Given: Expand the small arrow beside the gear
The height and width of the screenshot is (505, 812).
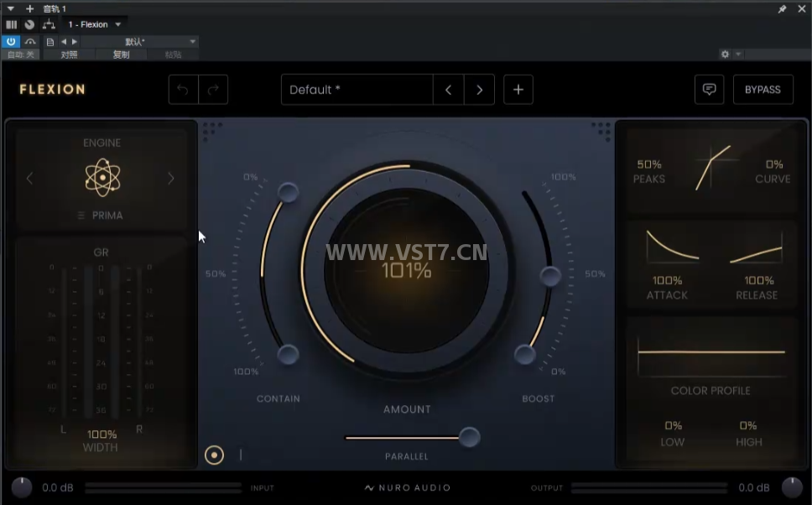Looking at the screenshot, I should [x=738, y=54].
